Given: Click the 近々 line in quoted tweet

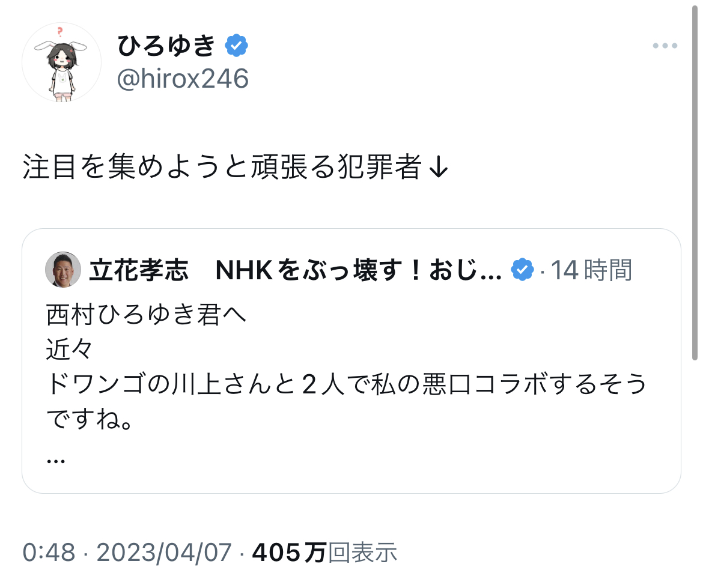Looking at the screenshot, I should [68, 349].
